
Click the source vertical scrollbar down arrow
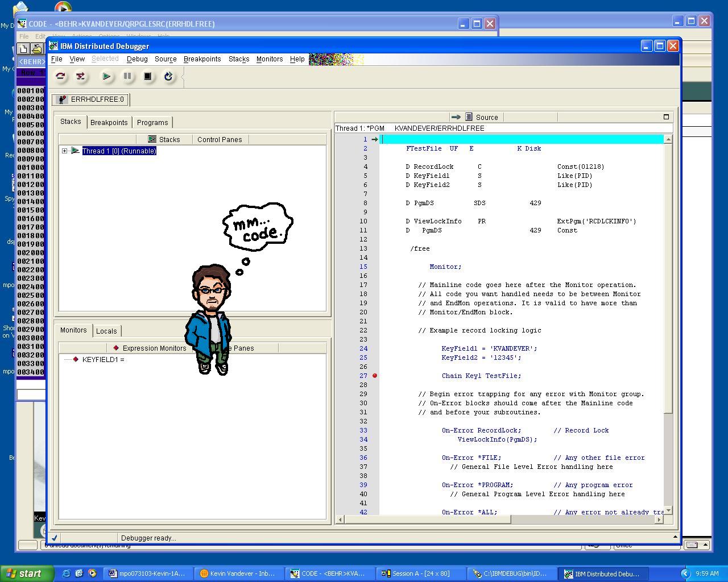(668, 510)
